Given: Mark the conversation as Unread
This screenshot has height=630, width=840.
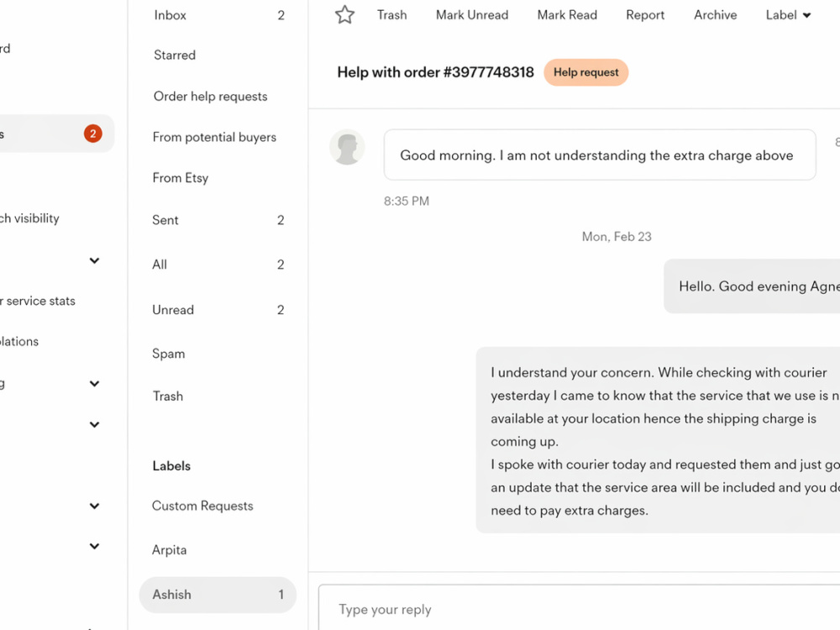Looking at the screenshot, I should [x=472, y=15].
